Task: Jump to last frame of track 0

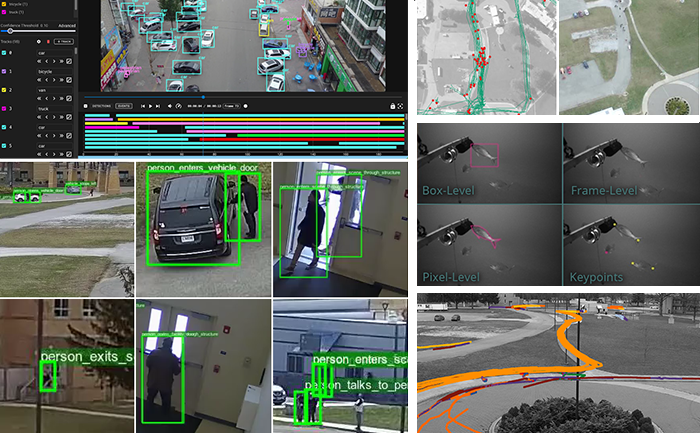Action: tap(61, 61)
